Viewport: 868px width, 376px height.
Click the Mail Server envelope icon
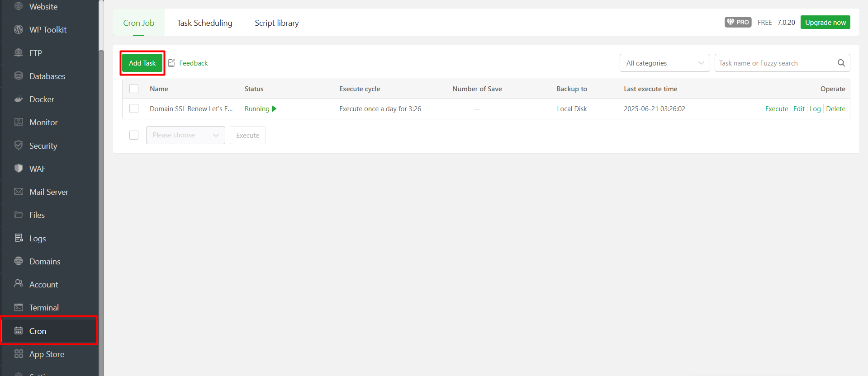point(19,192)
